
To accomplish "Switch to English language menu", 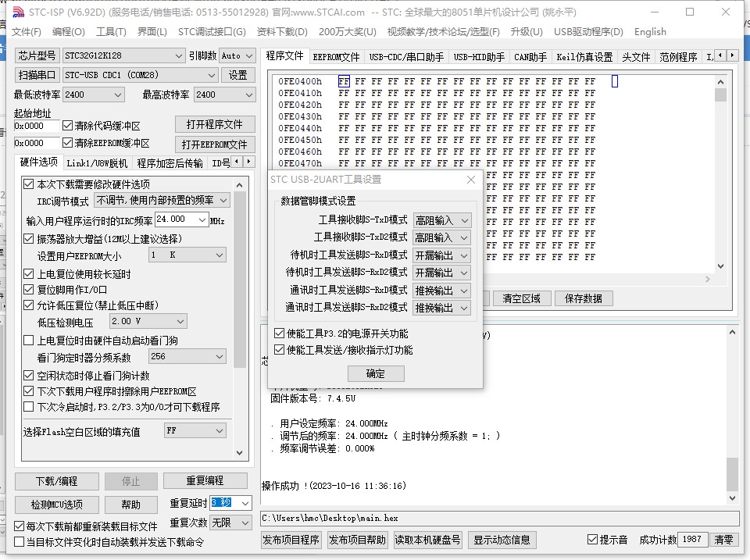I will [650, 31].
